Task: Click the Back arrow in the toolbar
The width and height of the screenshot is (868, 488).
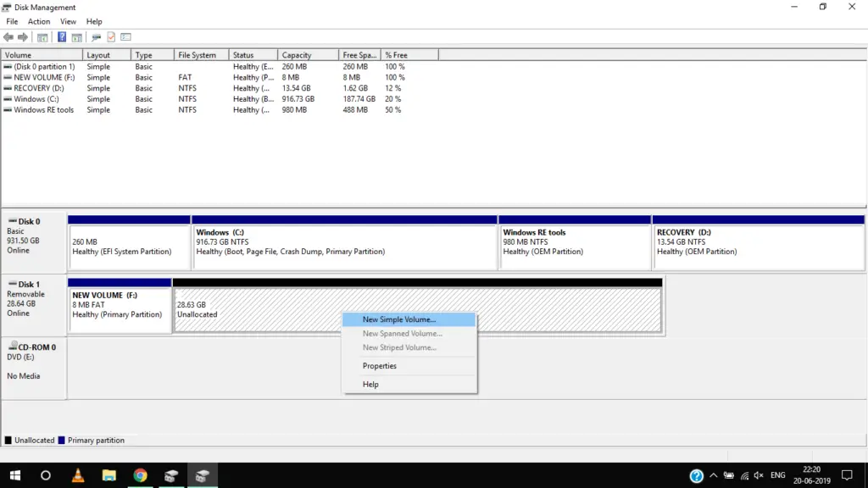Action: pyautogui.click(x=8, y=37)
